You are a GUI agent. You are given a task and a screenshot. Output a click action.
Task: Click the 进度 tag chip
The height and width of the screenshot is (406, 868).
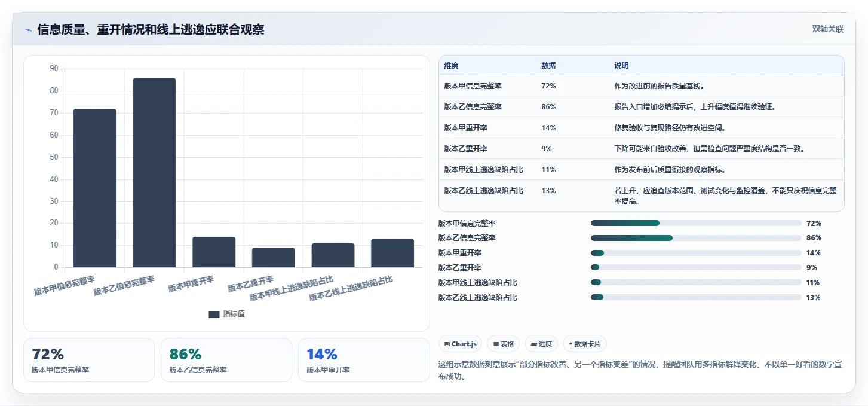pos(541,344)
